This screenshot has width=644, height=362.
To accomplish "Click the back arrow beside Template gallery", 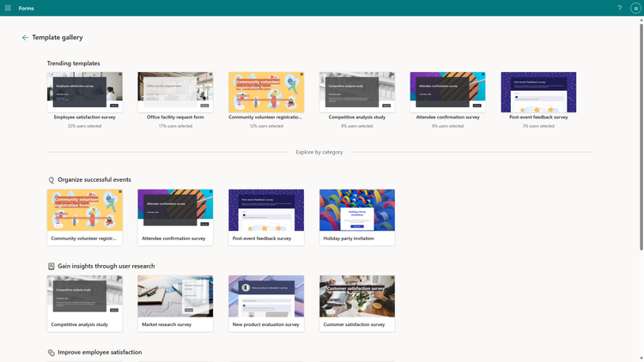I will click(x=25, y=38).
